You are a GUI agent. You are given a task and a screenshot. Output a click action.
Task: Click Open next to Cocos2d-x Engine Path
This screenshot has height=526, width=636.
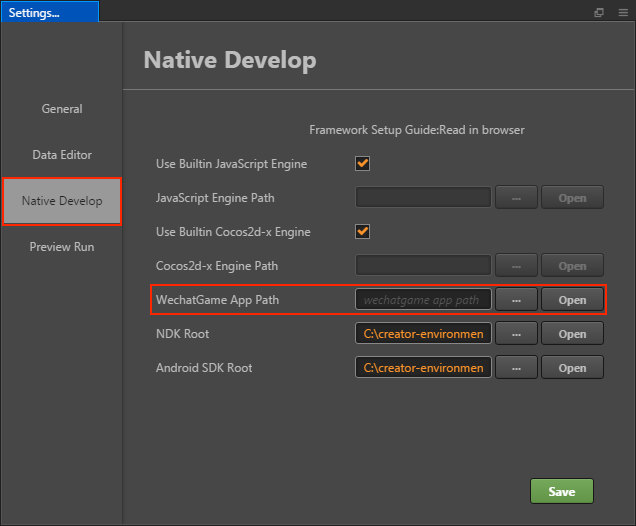[x=572, y=266]
